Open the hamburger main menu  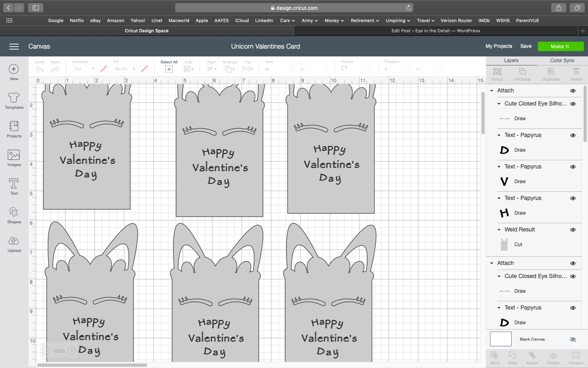(14, 47)
